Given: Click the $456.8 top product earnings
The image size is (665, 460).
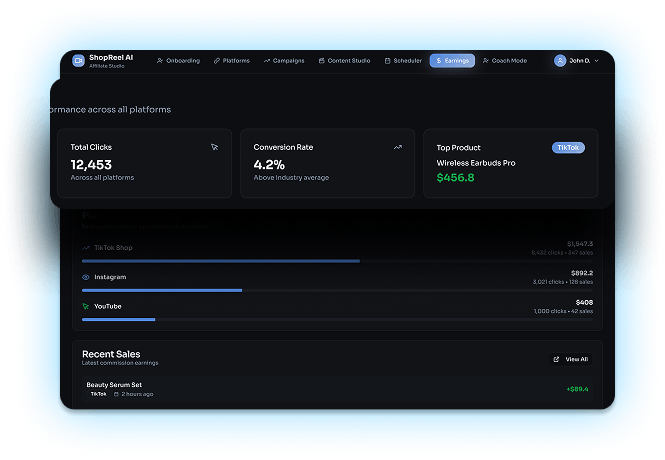Looking at the screenshot, I should pos(455,178).
